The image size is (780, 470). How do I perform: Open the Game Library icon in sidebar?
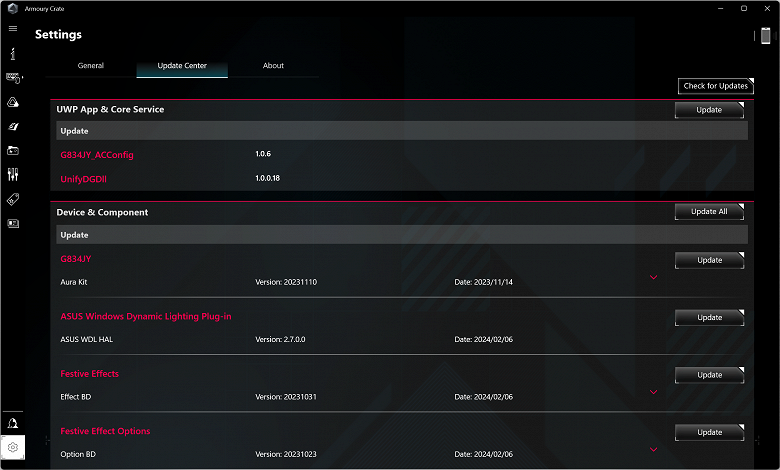pos(13,150)
